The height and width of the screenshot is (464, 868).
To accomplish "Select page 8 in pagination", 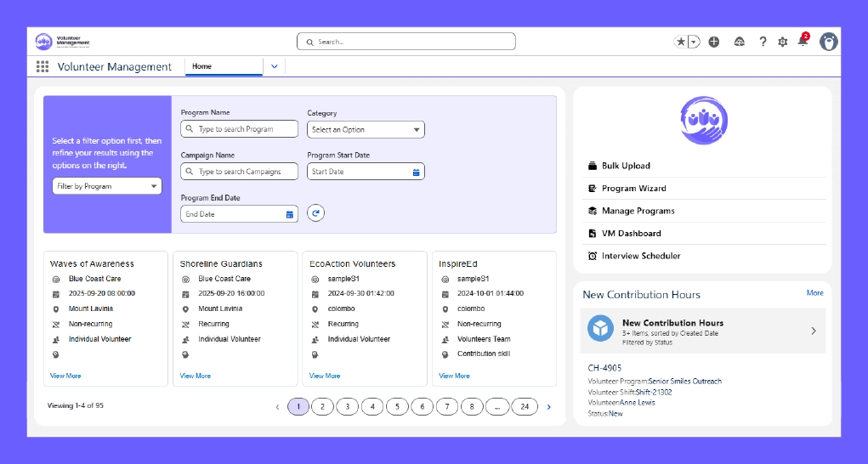I will [472, 407].
